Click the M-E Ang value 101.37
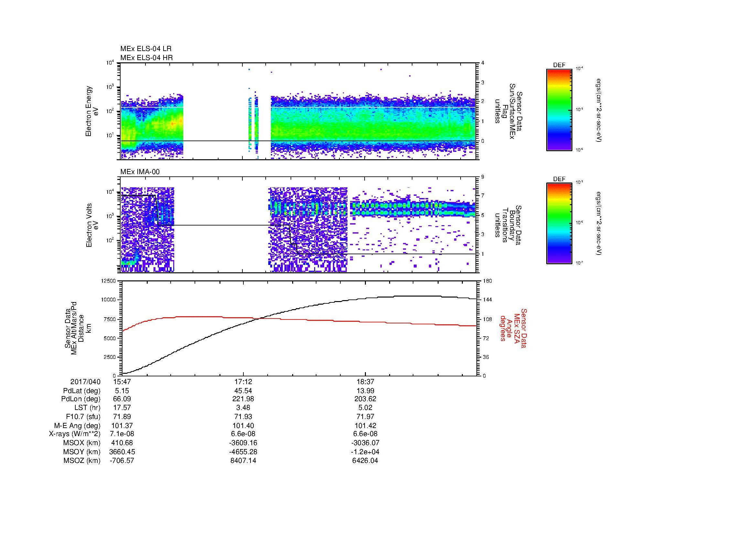Screen dimensions: 756x534 click(x=122, y=425)
